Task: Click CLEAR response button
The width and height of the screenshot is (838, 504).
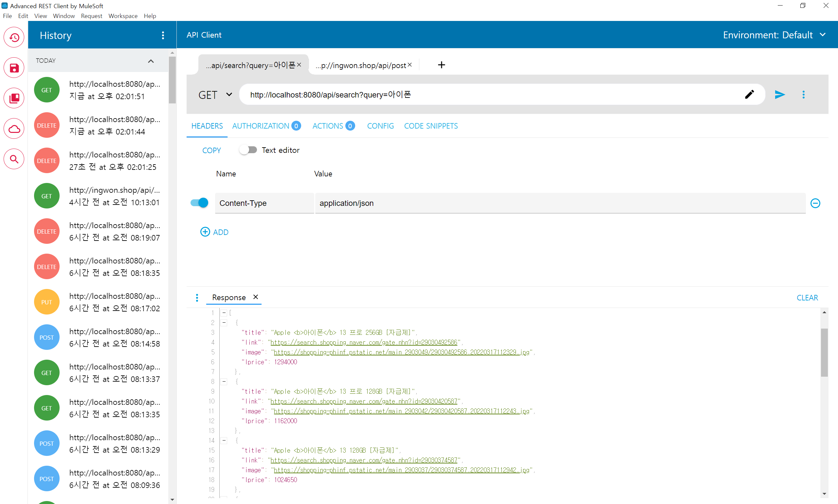Action: click(807, 298)
